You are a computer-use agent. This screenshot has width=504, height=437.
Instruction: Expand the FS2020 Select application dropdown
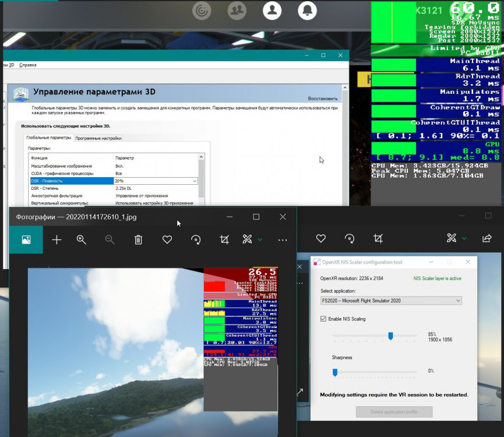point(458,301)
